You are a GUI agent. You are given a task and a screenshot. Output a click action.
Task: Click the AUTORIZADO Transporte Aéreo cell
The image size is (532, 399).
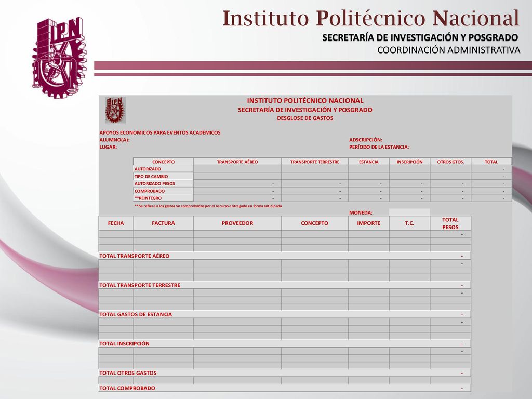[x=237, y=169]
